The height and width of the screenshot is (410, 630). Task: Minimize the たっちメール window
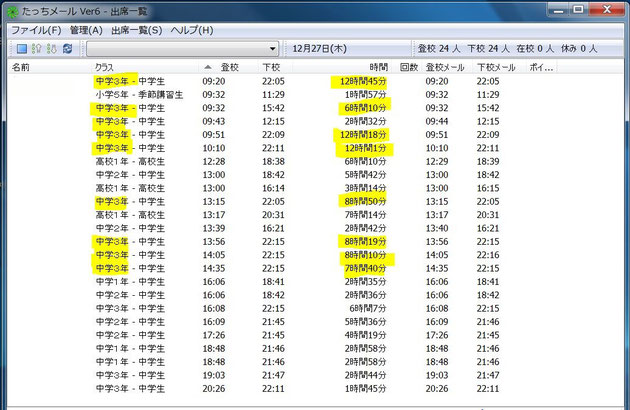pos(558,9)
